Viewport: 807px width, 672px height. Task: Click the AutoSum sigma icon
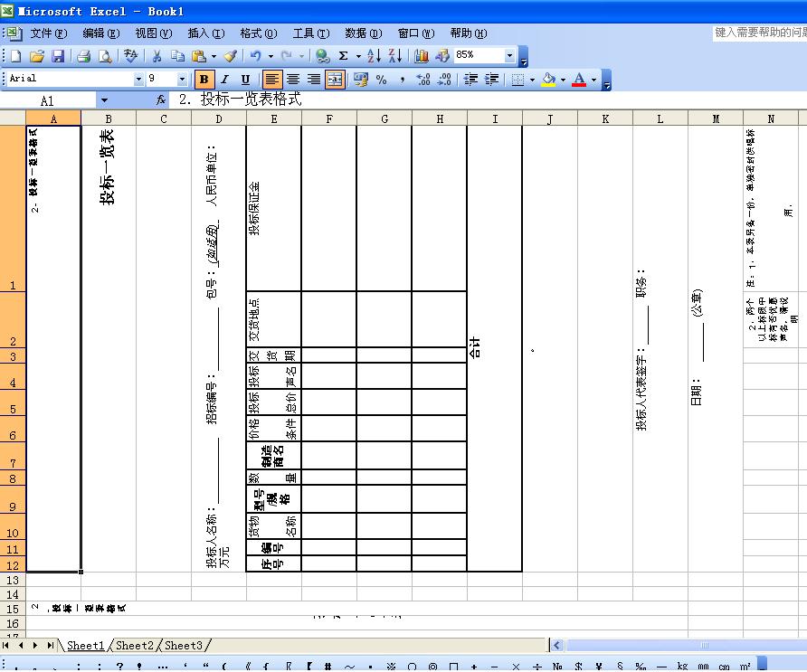343,55
